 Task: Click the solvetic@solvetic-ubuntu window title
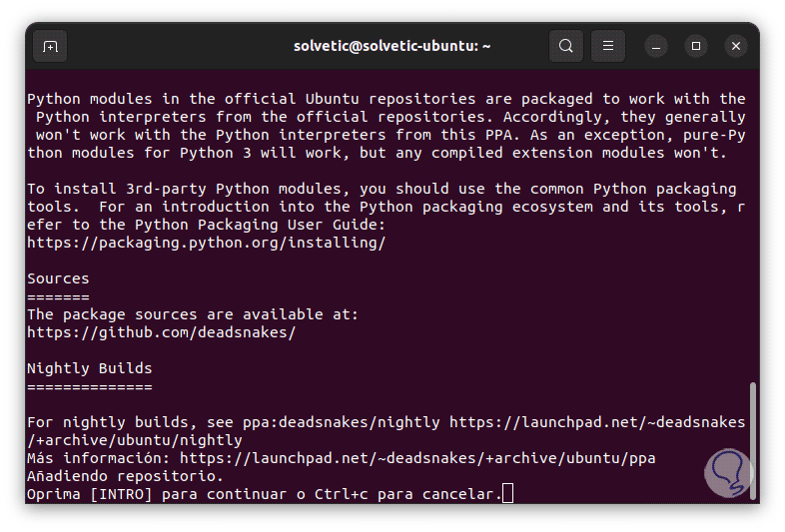(392, 46)
